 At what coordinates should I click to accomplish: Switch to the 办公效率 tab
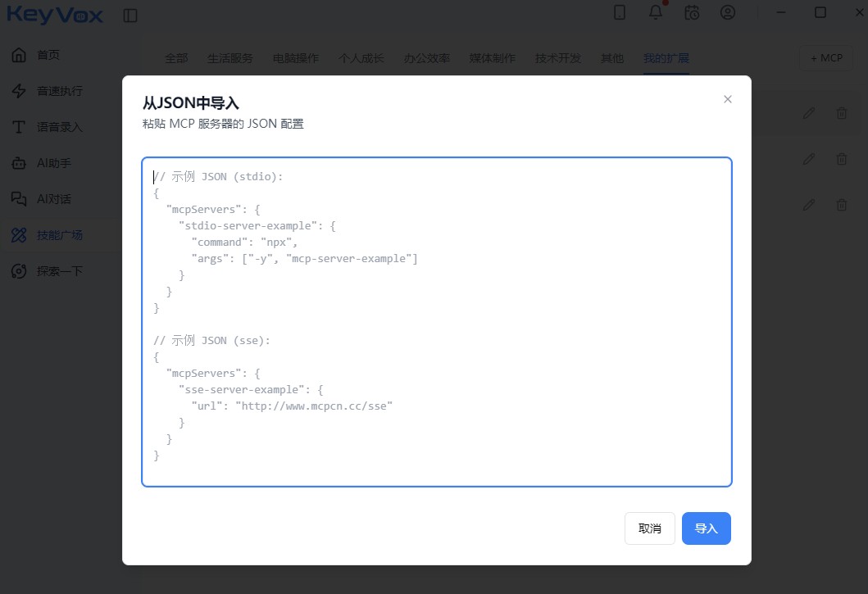click(427, 58)
